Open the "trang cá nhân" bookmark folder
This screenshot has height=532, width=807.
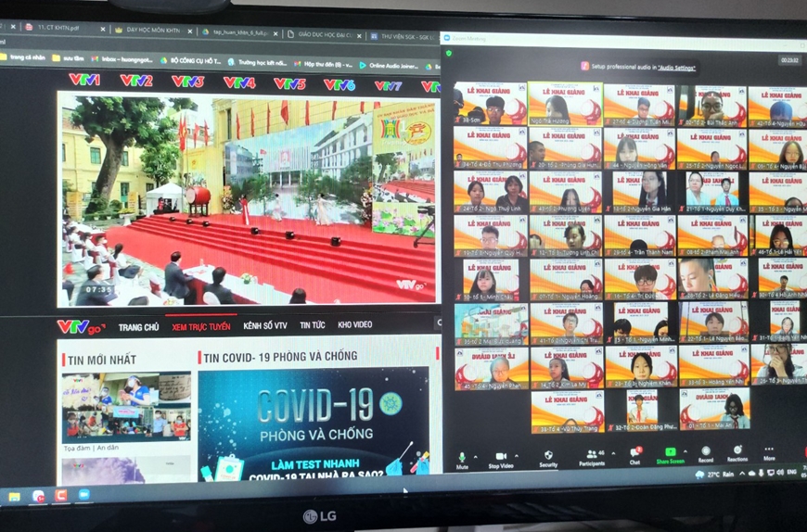tap(22, 57)
